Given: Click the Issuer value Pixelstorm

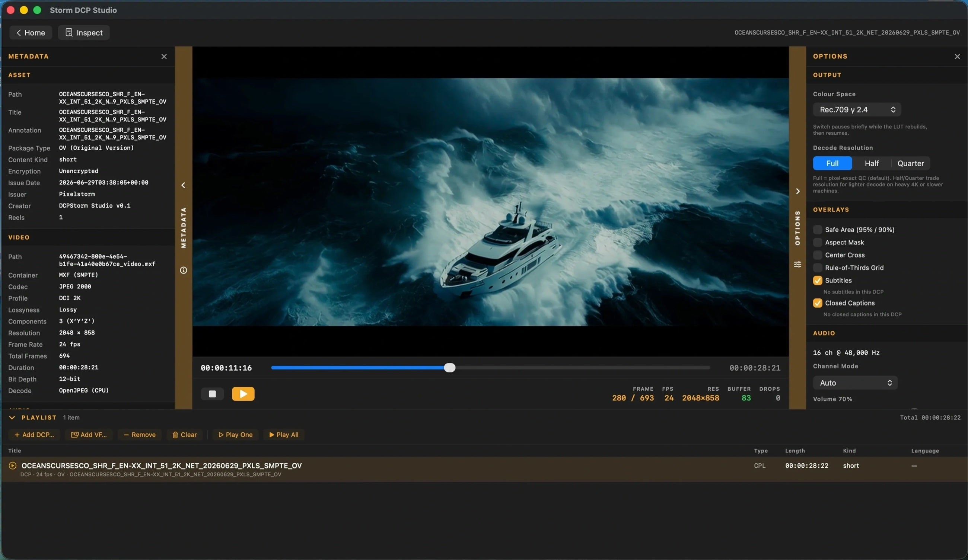Looking at the screenshot, I should [77, 194].
